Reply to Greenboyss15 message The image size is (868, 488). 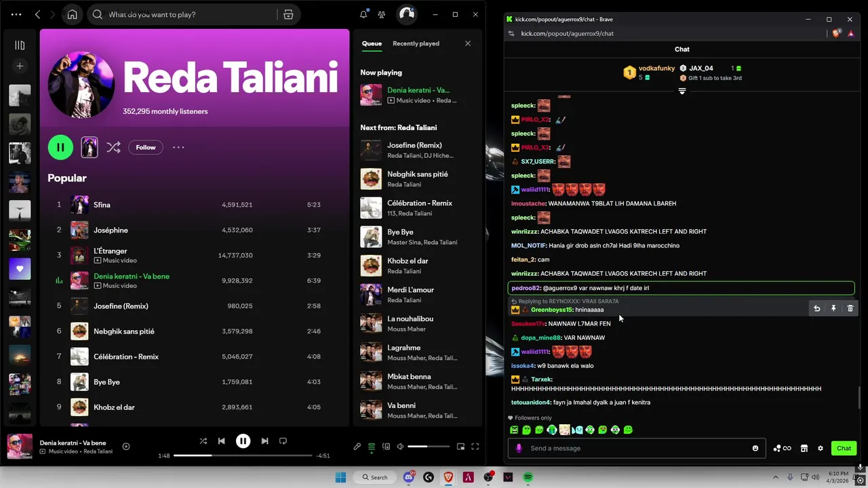816,308
